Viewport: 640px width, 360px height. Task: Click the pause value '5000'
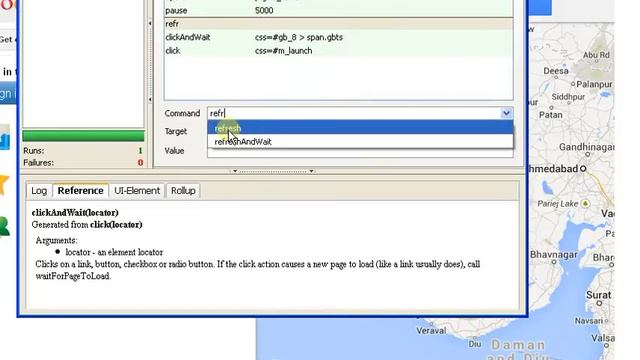click(264, 11)
